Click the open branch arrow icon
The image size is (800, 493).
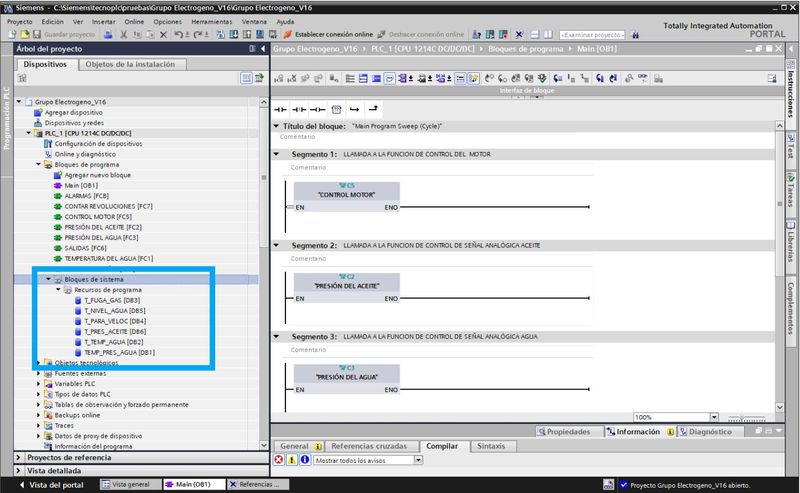point(355,109)
